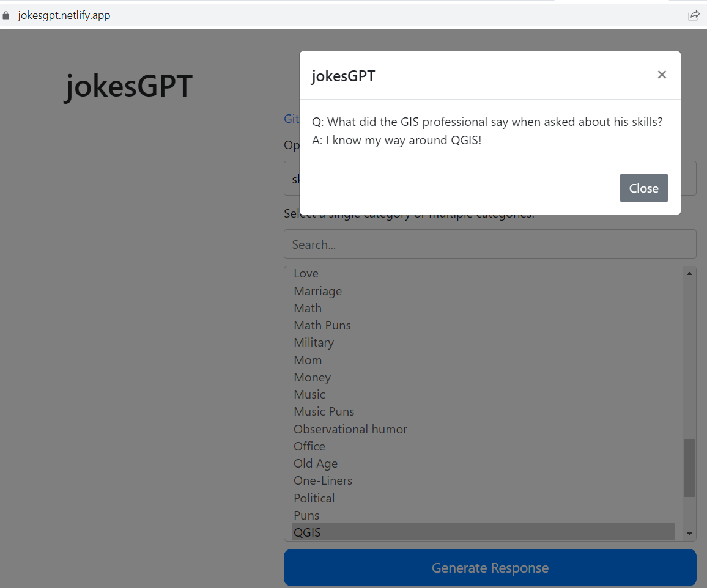
Task: Click the Close button in the joke dialog
Action: pos(643,188)
